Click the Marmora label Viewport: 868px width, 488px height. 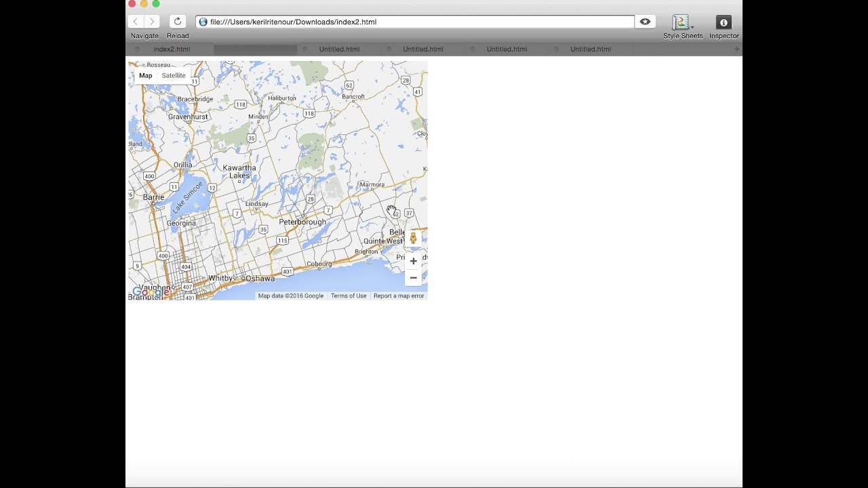[372, 184]
